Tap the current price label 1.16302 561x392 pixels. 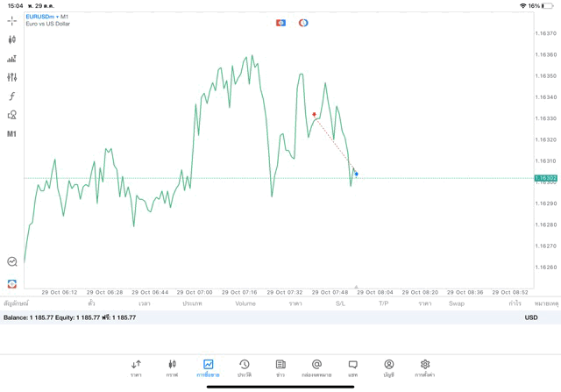pyautogui.click(x=545, y=178)
